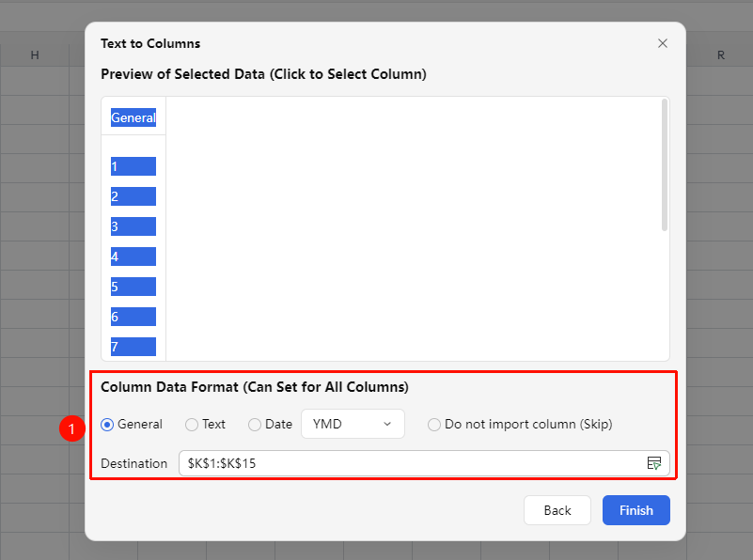Go back with the Back button

(557, 510)
